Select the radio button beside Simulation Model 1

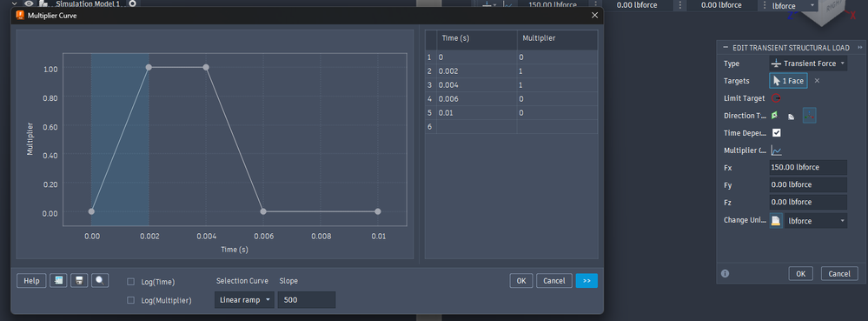[132, 3]
